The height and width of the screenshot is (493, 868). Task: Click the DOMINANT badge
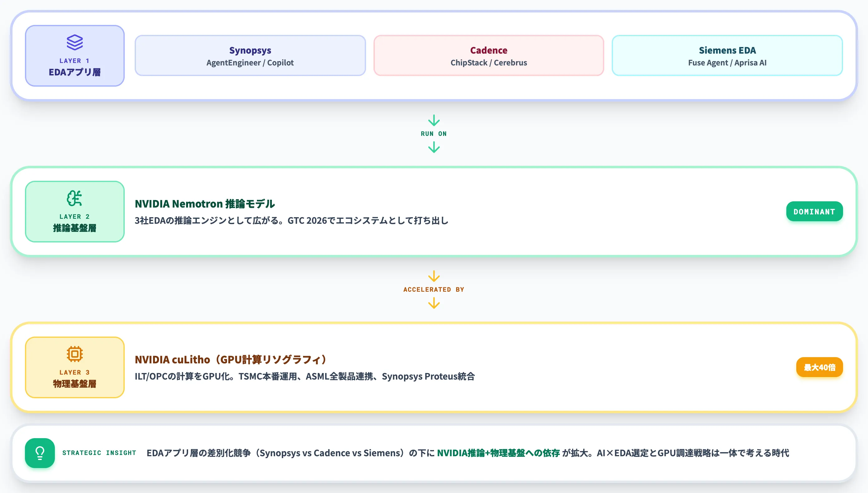pos(814,212)
